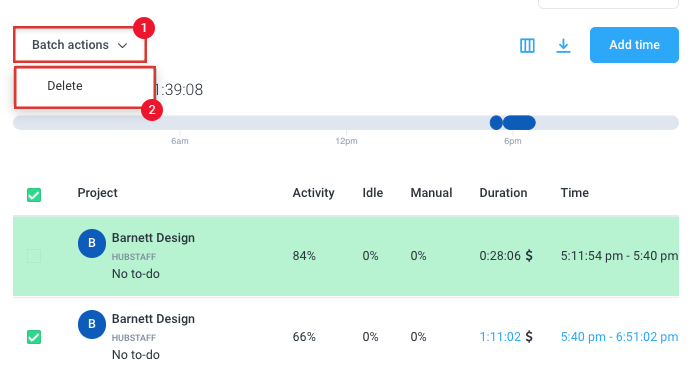700x388 pixels.
Task: Click the dollar sign beside 0:28:06
Action: 529,256
